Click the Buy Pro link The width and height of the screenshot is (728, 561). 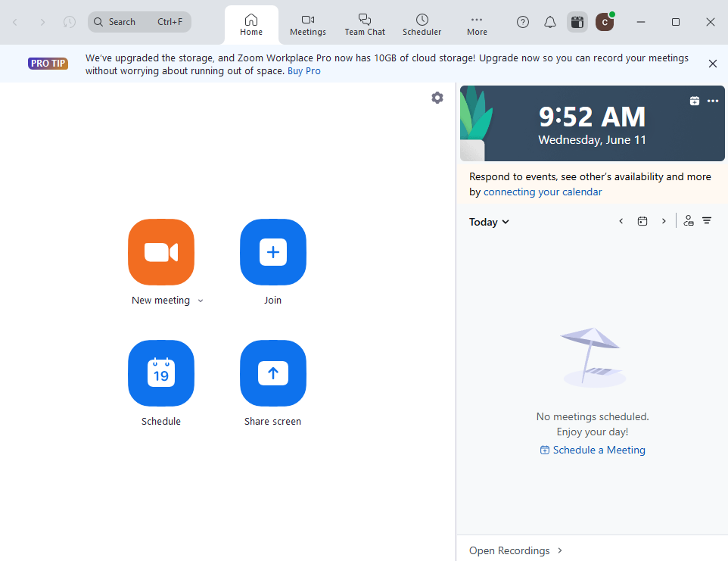(x=303, y=71)
